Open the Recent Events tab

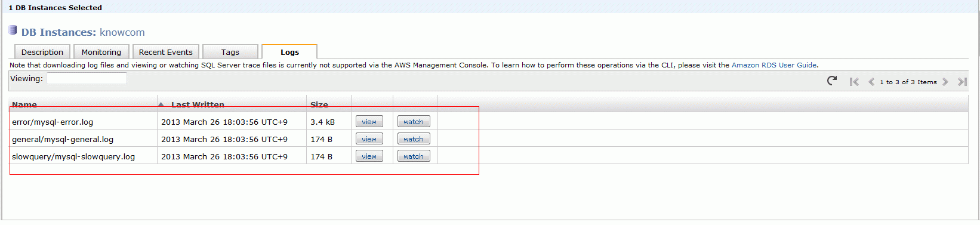pos(166,52)
